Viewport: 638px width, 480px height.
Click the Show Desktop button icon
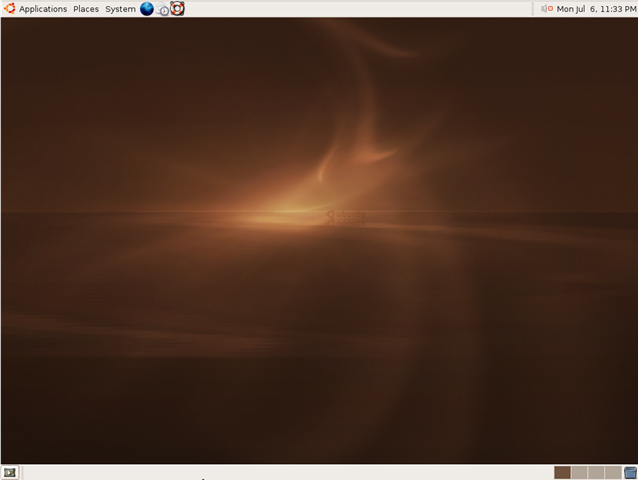[x=9, y=472]
